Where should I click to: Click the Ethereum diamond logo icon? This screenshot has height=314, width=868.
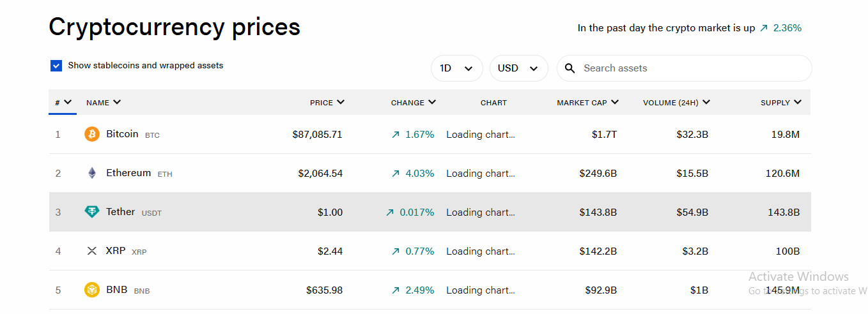coord(92,173)
